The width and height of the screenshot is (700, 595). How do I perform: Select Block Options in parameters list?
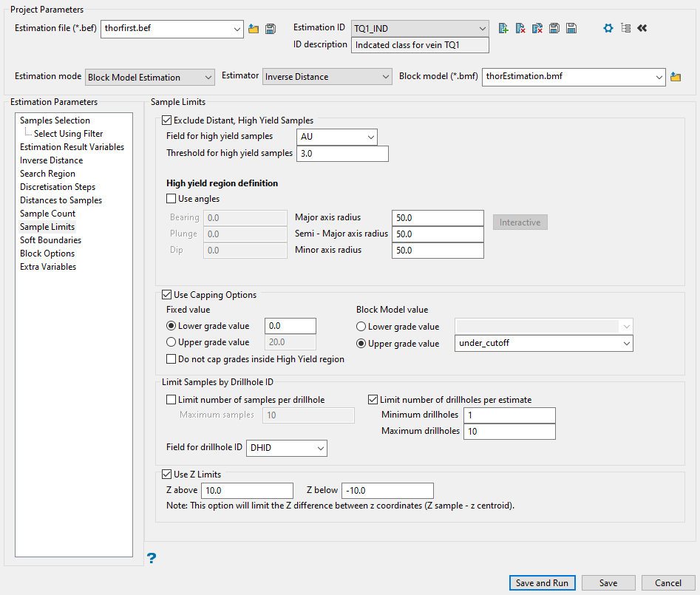(47, 254)
